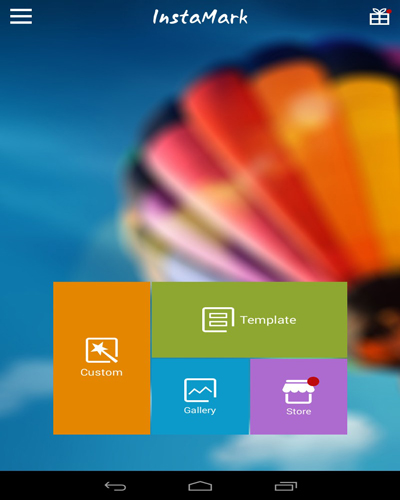
Task: Go back with Android back button
Action: click(115, 486)
